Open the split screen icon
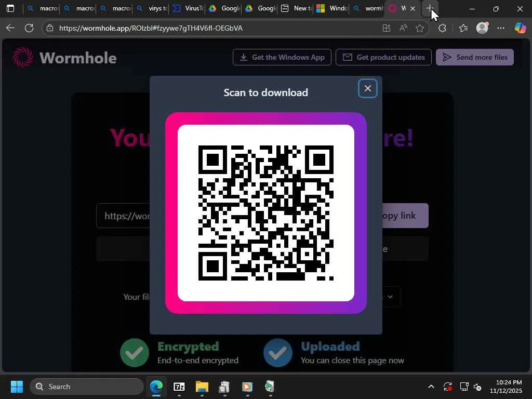This screenshot has height=399, width=532. click(x=387, y=28)
